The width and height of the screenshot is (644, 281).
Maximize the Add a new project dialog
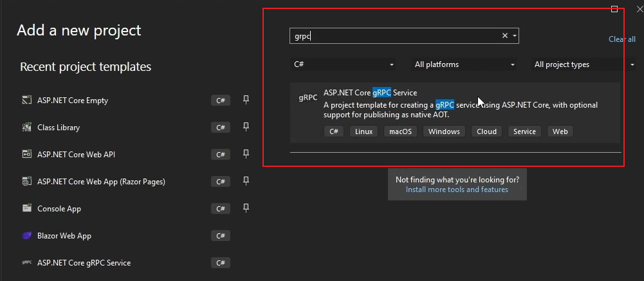pos(614,9)
